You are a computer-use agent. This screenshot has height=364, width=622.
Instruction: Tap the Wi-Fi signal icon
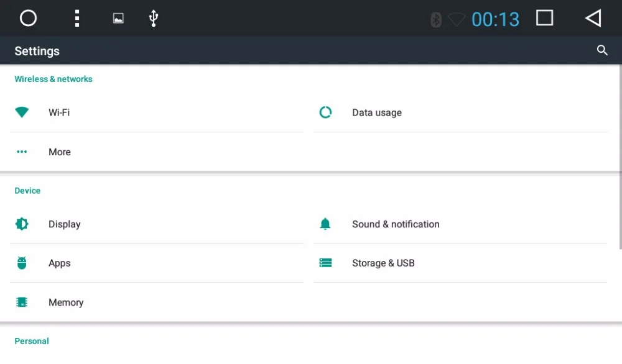click(22, 112)
